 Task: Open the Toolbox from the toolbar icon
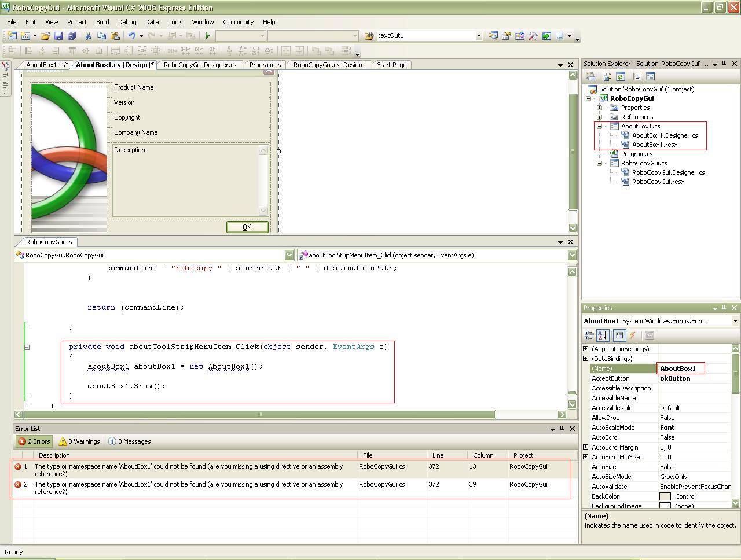pyautogui.click(x=533, y=36)
